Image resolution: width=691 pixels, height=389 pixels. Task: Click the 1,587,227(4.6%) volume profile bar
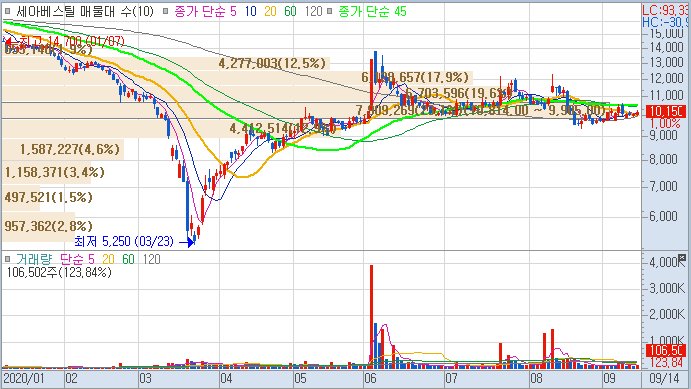coord(63,149)
